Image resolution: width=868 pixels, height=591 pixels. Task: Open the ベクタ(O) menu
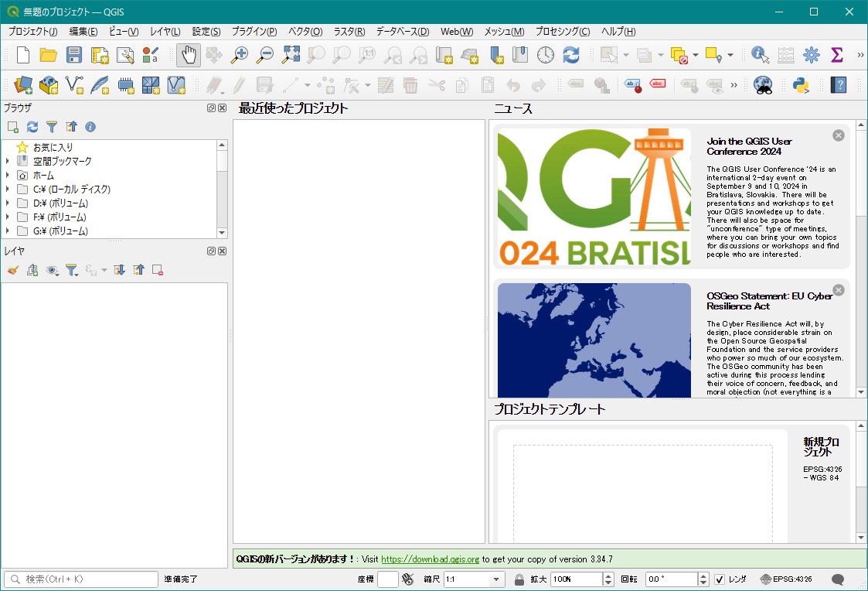[x=305, y=32]
